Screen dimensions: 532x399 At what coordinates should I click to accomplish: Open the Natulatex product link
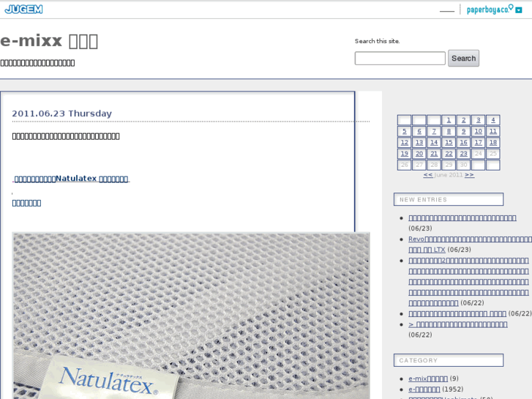pos(71,179)
